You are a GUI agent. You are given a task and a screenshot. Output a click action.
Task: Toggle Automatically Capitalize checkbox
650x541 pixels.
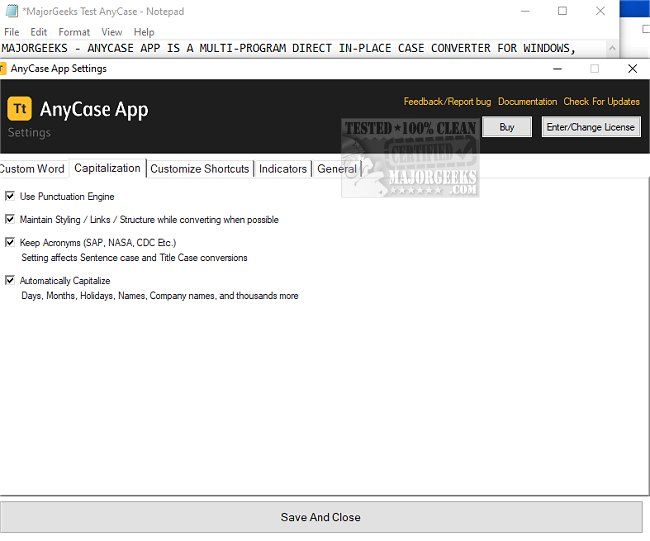point(10,280)
